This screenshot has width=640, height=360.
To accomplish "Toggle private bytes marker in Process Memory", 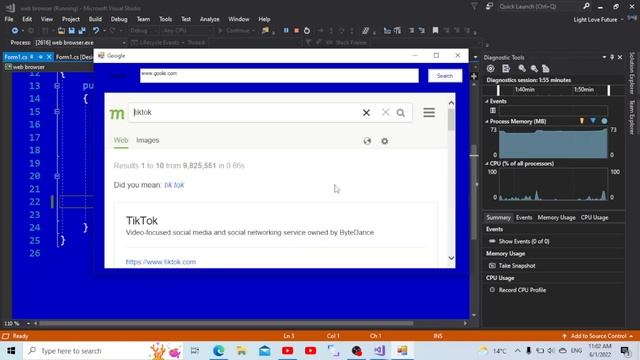I will pyautogui.click(x=604, y=121).
